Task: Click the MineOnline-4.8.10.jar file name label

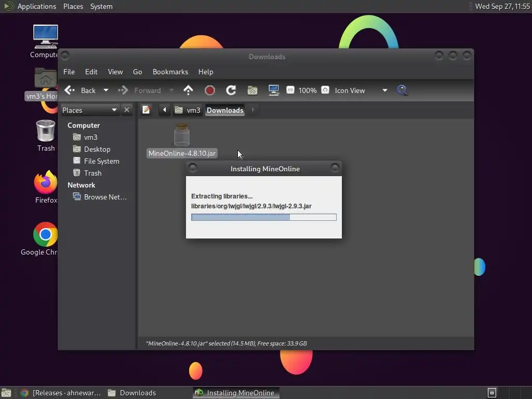Action: 182,153
